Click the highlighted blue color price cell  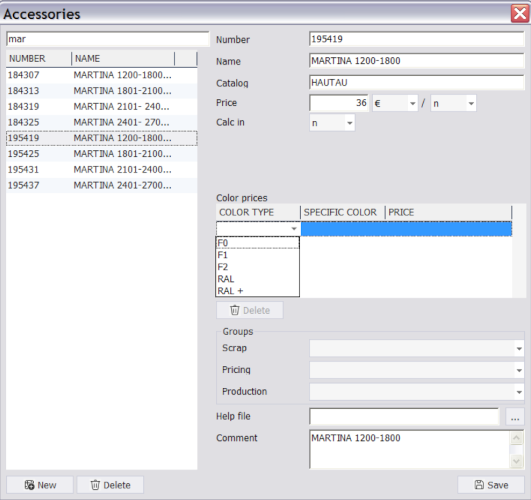(406, 229)
